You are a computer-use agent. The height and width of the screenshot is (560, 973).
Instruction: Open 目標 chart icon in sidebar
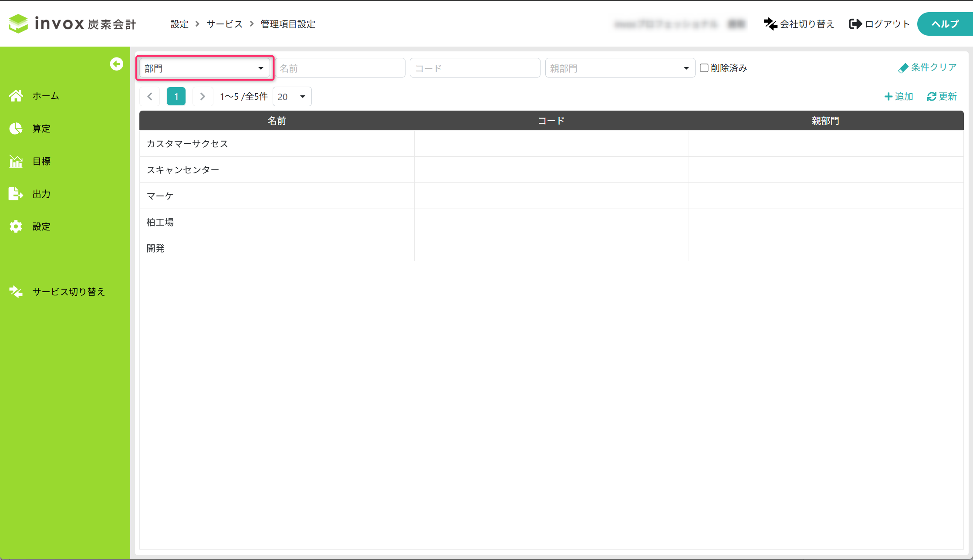tap(16, 161)
